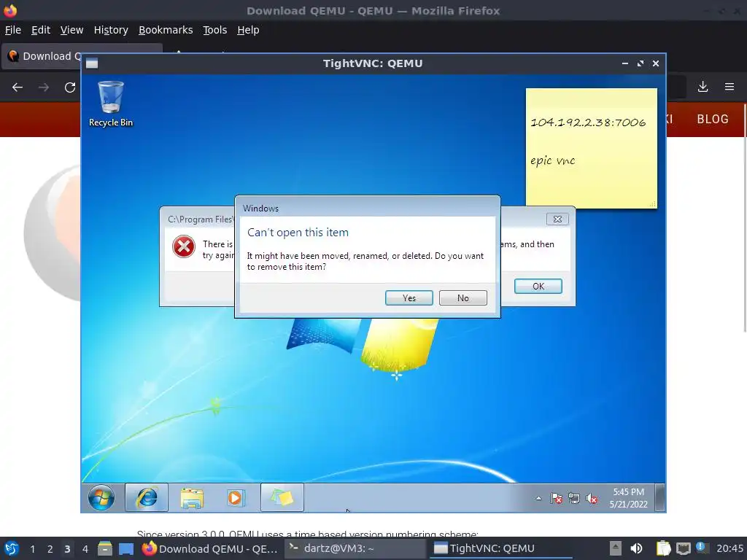Click OK in the Program Files error dialog
Image resolution: width=747 pixels, height=560 pixels.
[538, 286]
